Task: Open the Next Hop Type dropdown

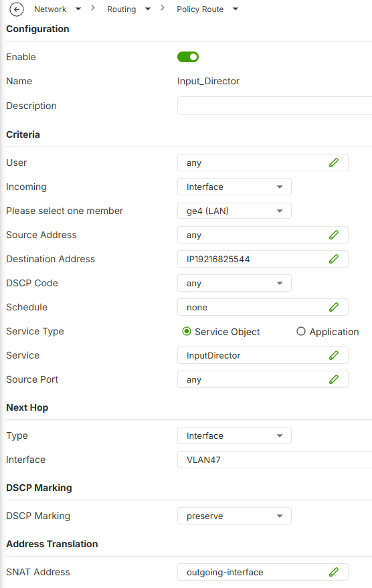Action: coord(234,435)
